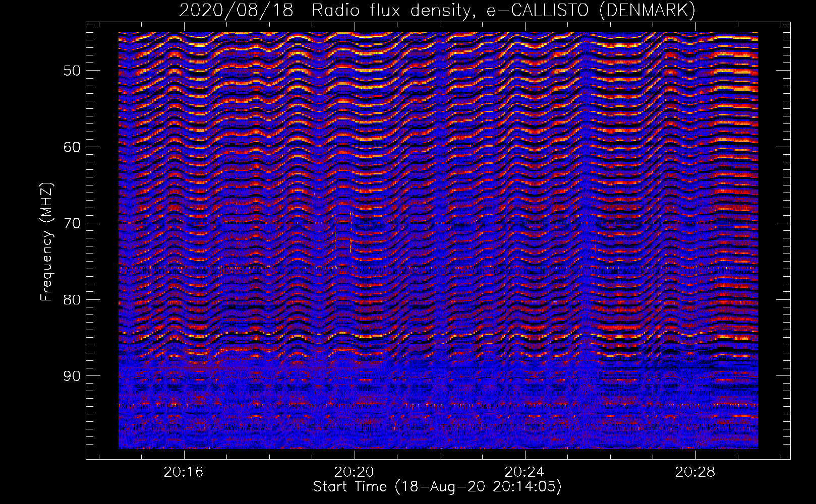Click the 60 frequency tick label

point(72,147)
